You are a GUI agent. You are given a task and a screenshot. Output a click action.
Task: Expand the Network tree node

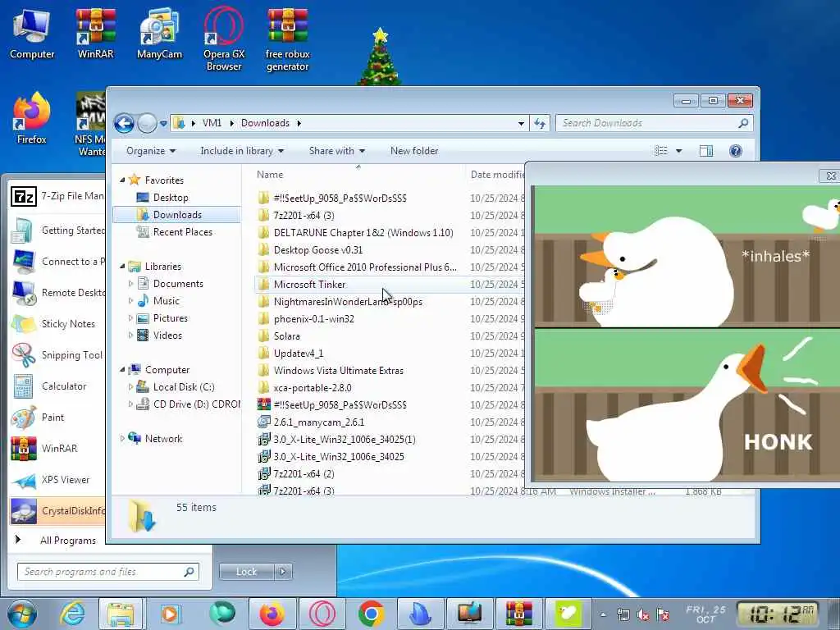122,439
